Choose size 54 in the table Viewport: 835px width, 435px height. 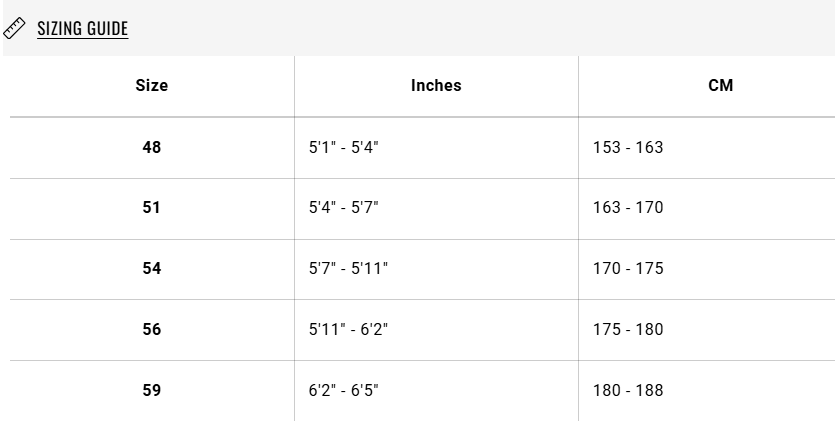point(152,268)
